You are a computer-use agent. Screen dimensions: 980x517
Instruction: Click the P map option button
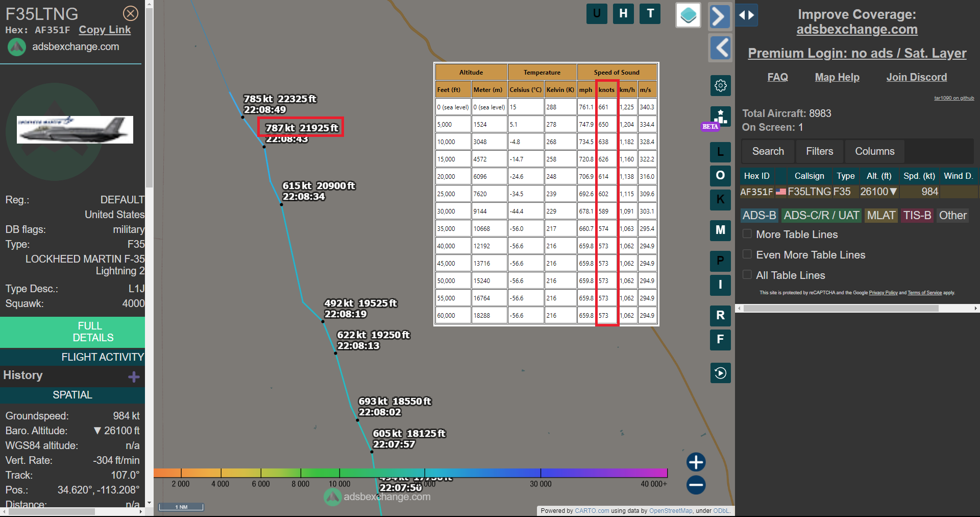tap(720, 261)
